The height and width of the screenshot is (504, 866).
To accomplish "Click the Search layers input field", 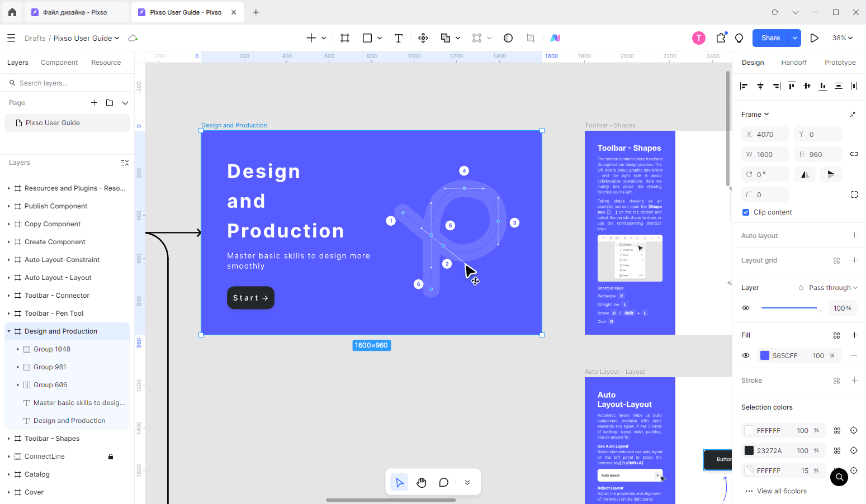I will click(x=67, y=83).
